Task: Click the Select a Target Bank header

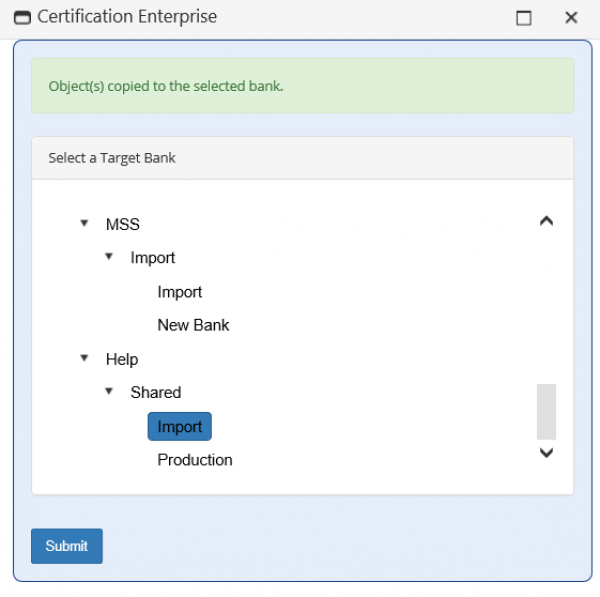Action: click(x=112, y=158)
